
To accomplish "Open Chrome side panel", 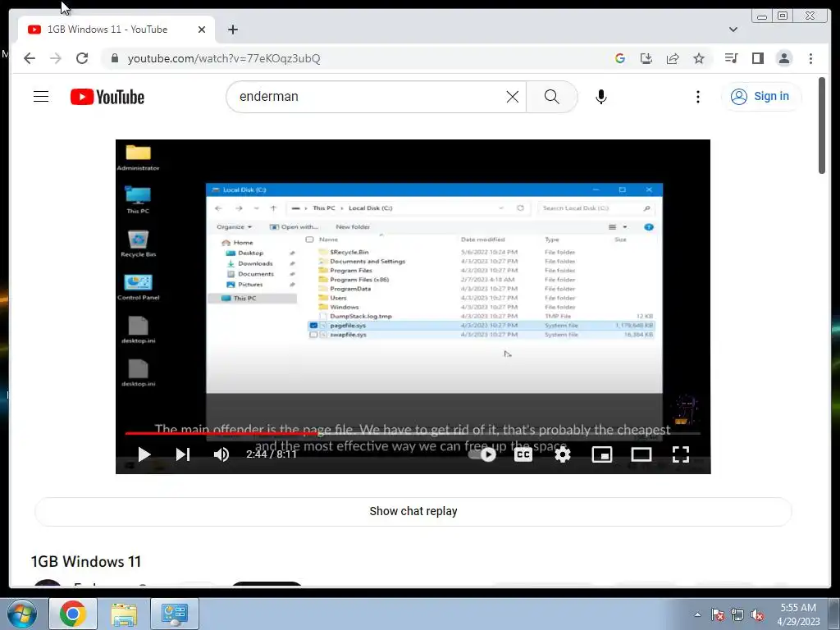I will point(757,58).
